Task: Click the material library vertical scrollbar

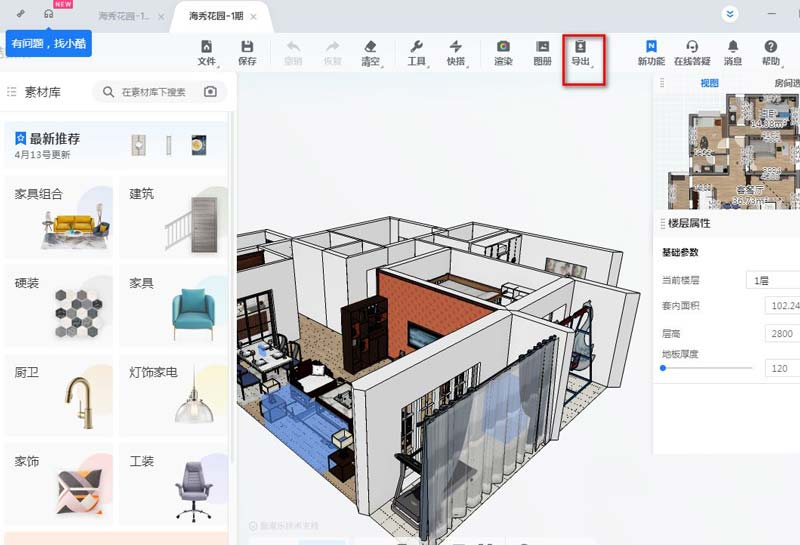Action: [x=232, y=286]
